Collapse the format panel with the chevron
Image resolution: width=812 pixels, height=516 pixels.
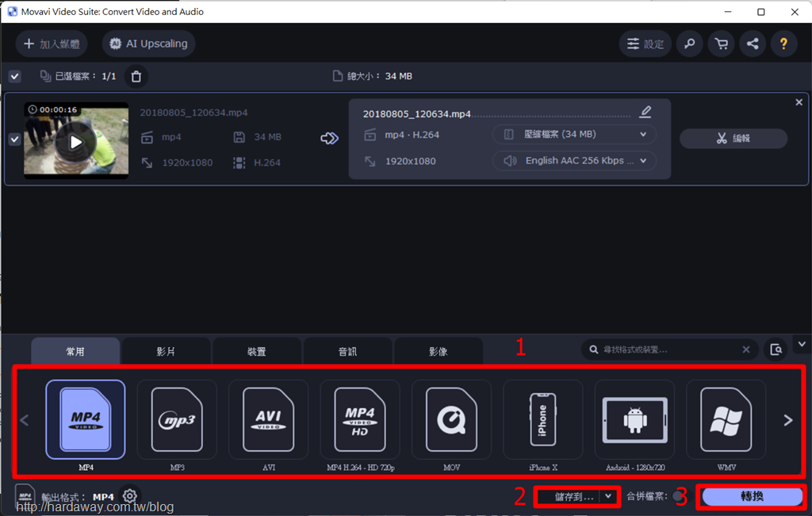802,344
